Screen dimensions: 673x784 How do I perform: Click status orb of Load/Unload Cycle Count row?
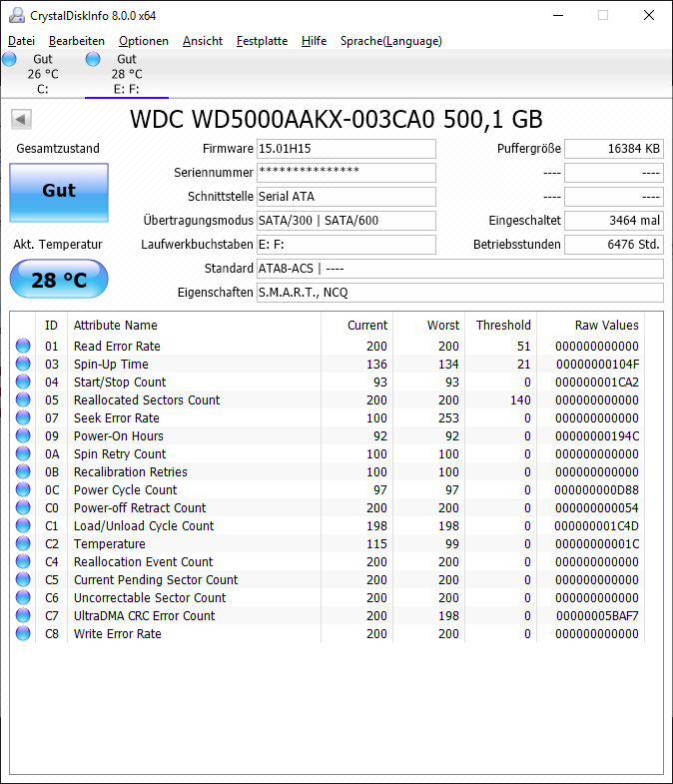click(23, 525)
